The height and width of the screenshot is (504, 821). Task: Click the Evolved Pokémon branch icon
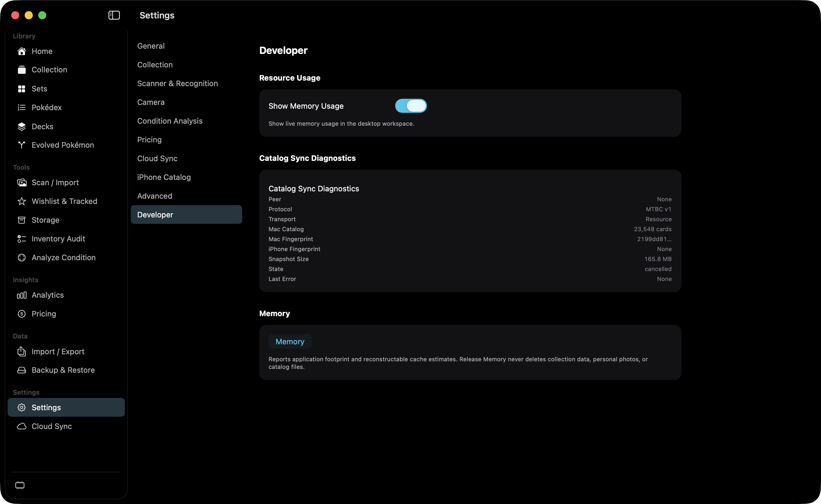[22, 145]
